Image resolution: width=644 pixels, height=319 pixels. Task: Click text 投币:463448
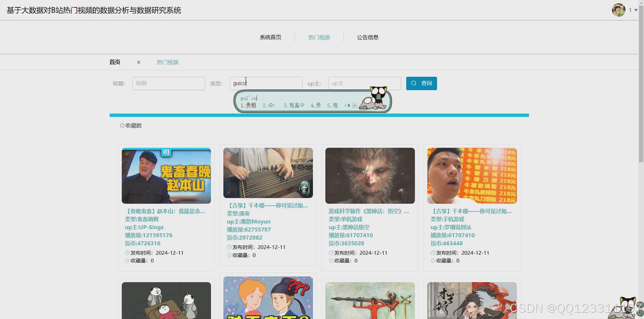(446, 243)
